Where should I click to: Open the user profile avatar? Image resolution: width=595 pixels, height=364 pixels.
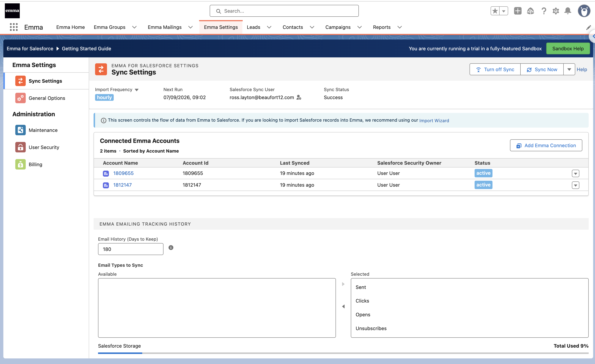pyautogui.click(x=584, y=11)
